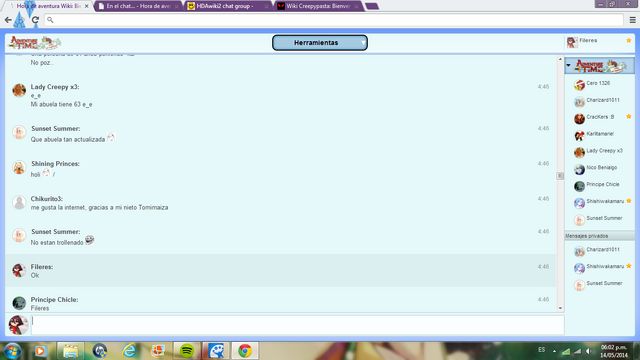The width and height of the screenshot is (640, 360).
Task: Click the volume icon in system tray
Action: [x=589, y=351]
